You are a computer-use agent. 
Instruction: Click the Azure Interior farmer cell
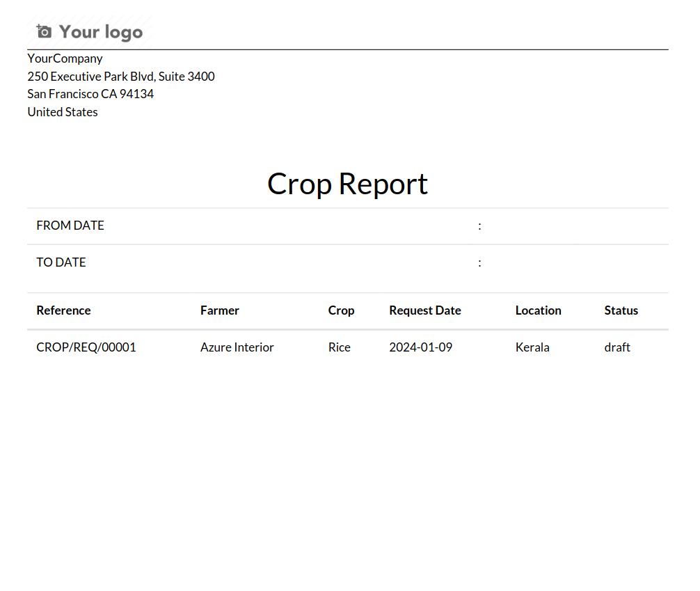[237, 347]
